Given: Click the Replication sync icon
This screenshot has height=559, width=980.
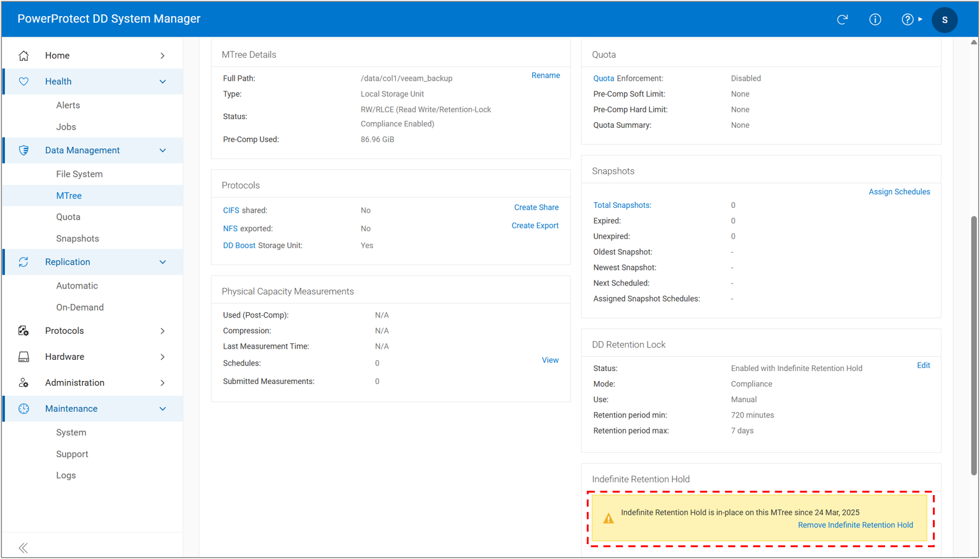Looking at the screenshot, I should [x=24, y=262].
